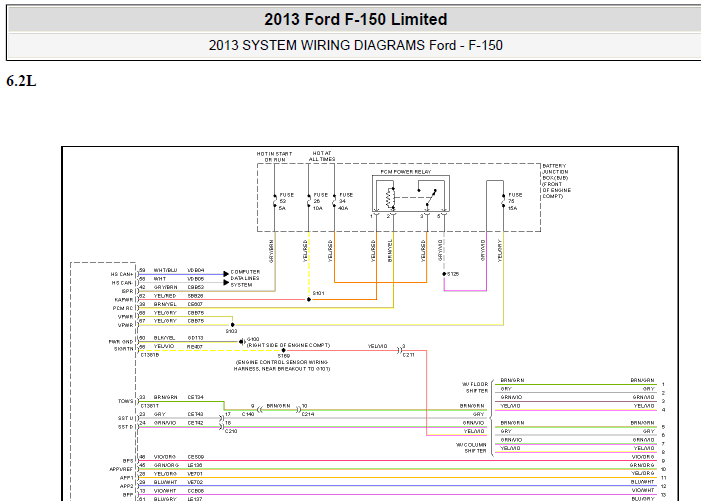Click the 'C210' connector label
The width and height of the screenshot is (701, 501).
click(231, 431)
